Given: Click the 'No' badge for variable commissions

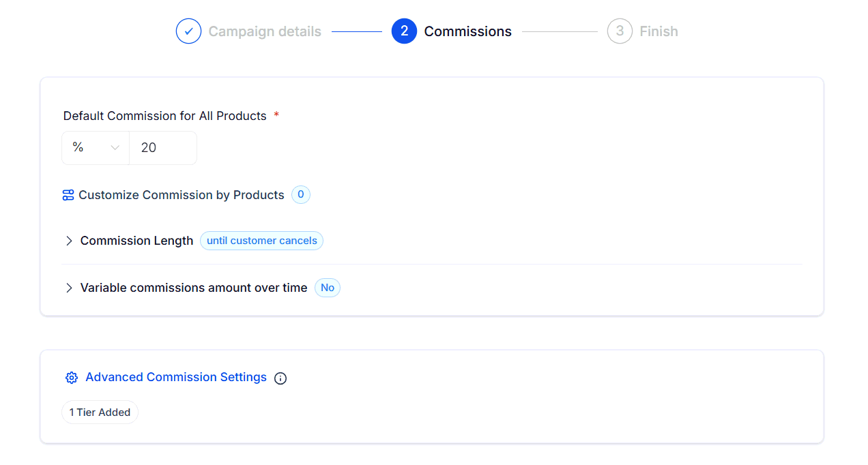Looking at the screenshot, I should tap(328, 288).
